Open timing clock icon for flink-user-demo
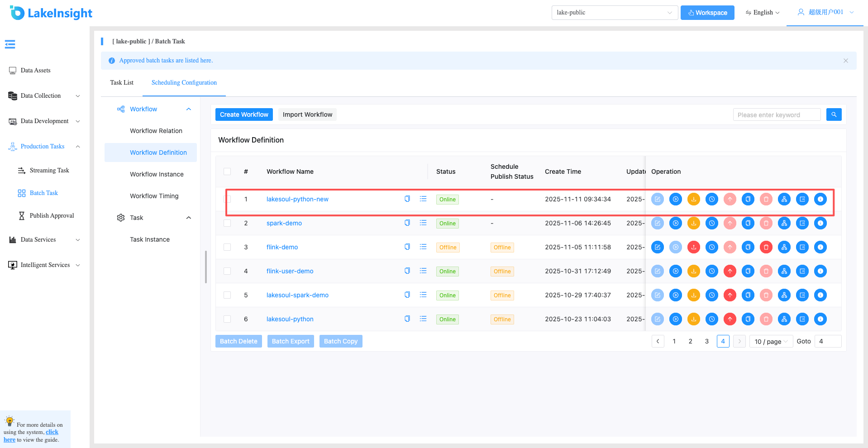 pos(712,271)
